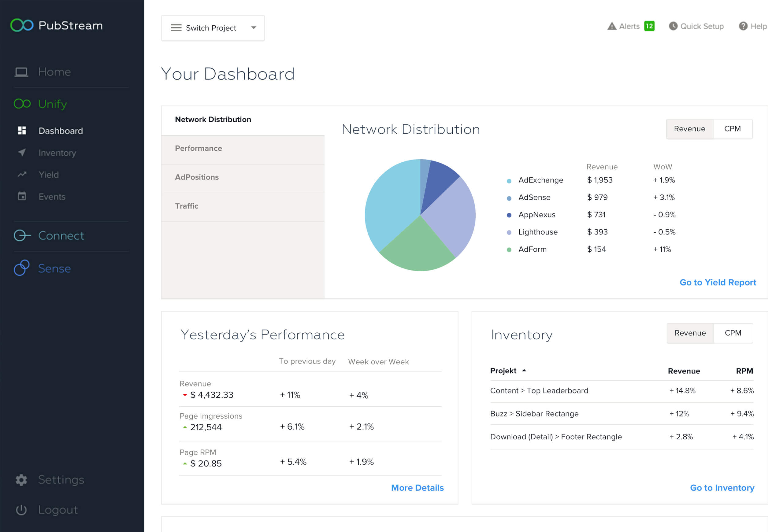The height and width of the screenshot is (532, 783).
Task: Select Revenue toggle in Inventory panel
Action: pos(690,333)
